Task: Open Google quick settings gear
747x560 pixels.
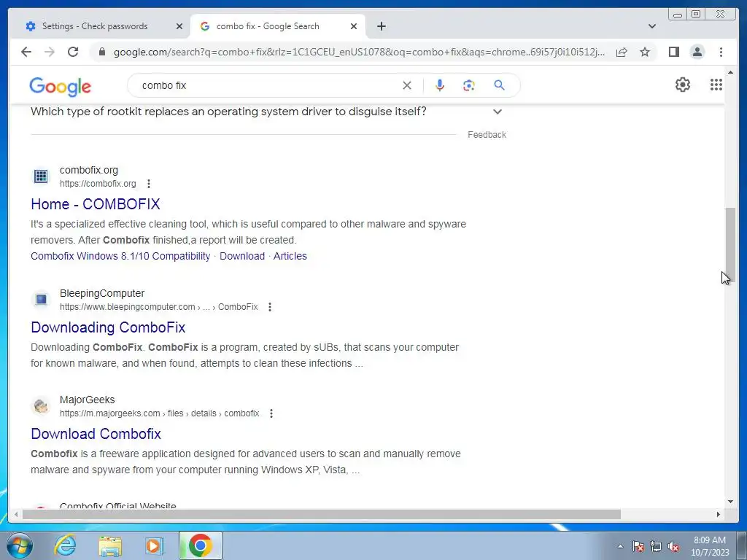Action: [682, 85]
